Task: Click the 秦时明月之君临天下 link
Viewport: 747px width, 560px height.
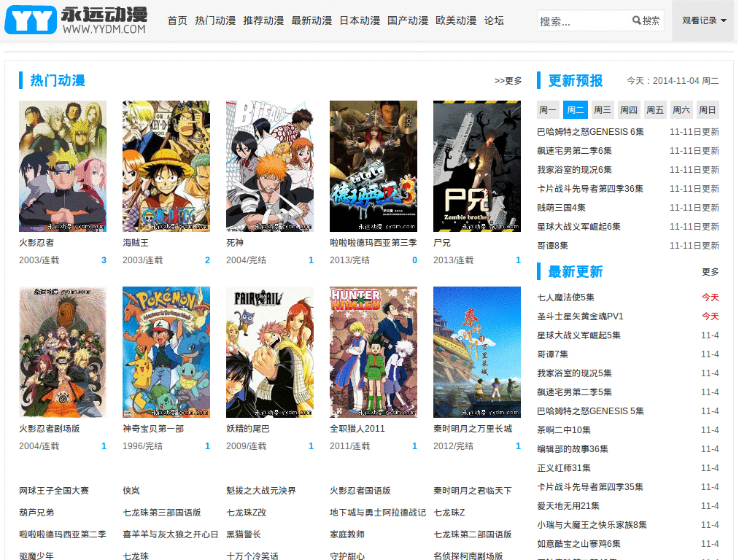Action: pyautogui.click(x=473, y=491)
